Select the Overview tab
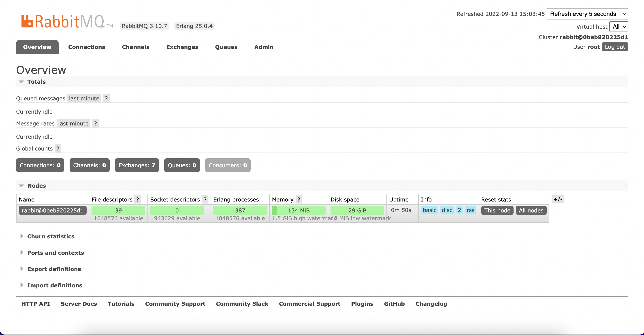 click(37, 47)
